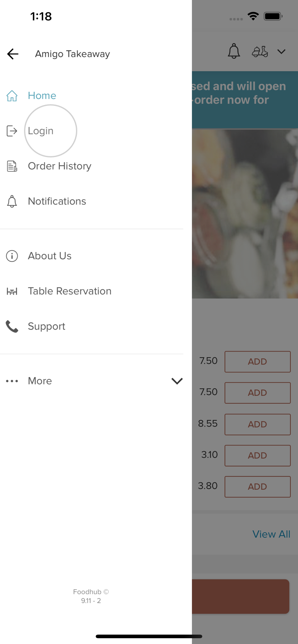Tap the Notifications bell icon in menu
298x644 pixels.
click(12, 201)
